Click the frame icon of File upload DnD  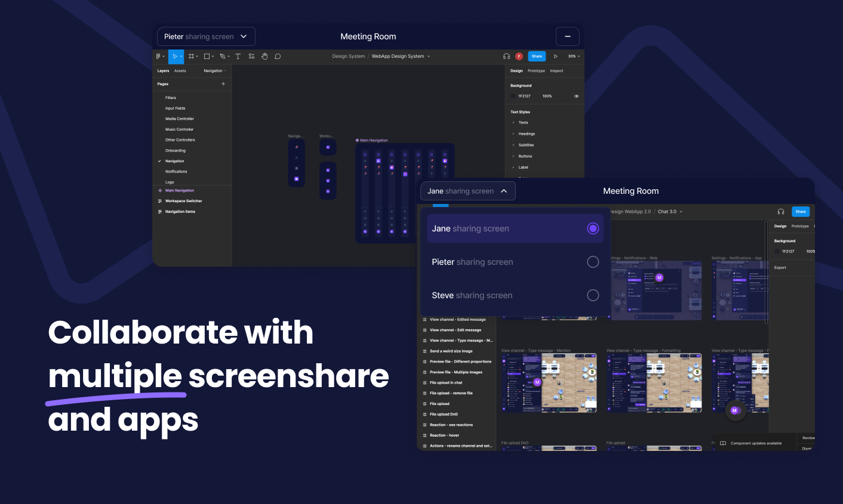click(x=425, y=415)
